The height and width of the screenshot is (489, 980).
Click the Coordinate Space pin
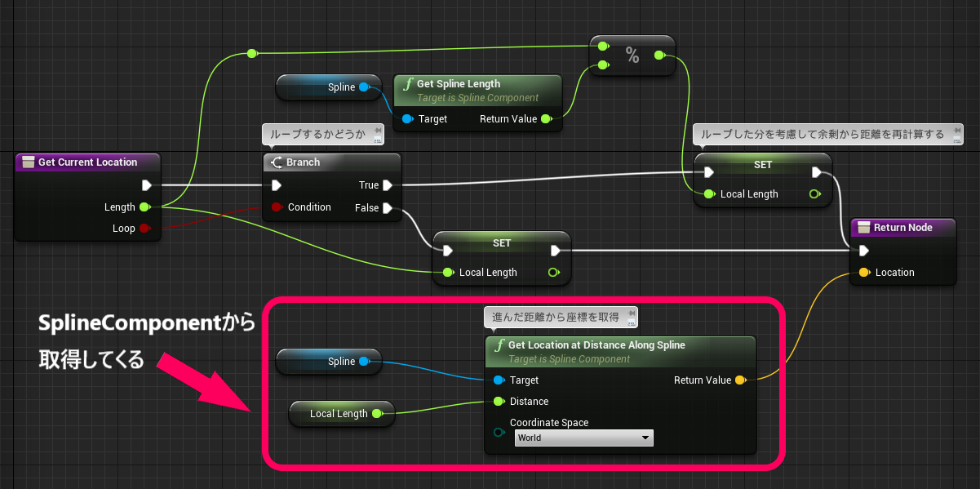499,432
